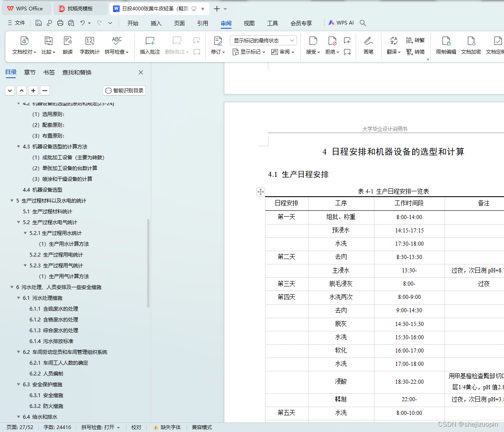Switch to the 视图 ribbon tab
Screen dimensions: 504x432
pos(249,23)
